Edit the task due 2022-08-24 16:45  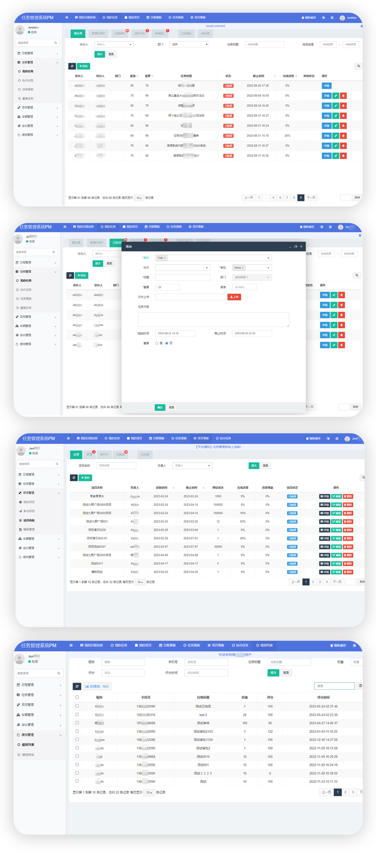pyautogui.click(x=336, y=106)
